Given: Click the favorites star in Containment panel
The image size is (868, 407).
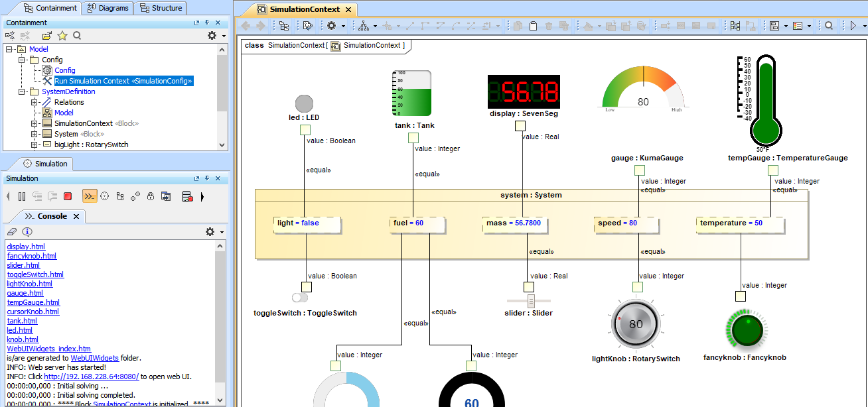Looking at the screenshot, I should [x=62, y=36].
